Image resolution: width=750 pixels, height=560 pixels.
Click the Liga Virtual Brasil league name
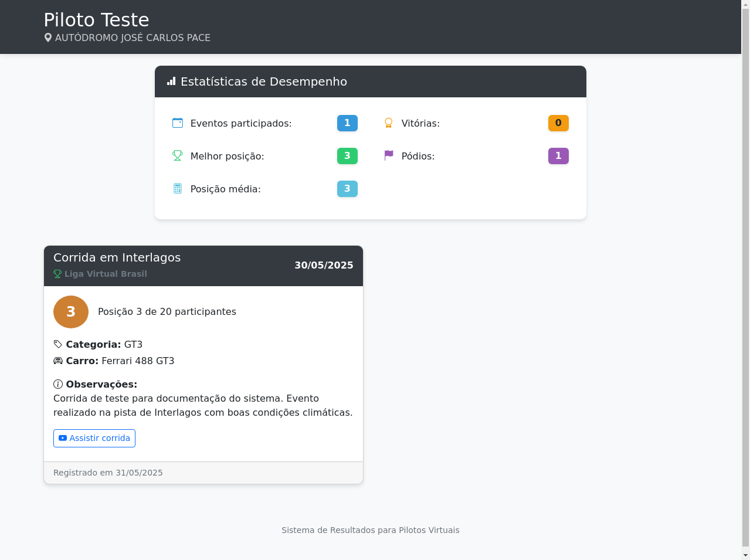coord(106,274)
